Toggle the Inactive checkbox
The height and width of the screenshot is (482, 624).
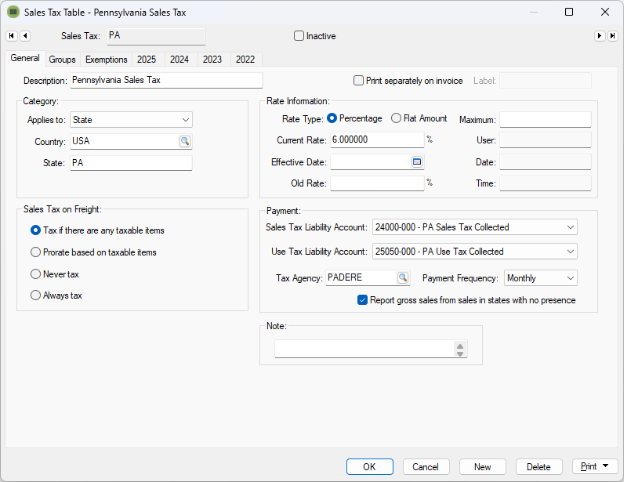[x=299, y=36]
